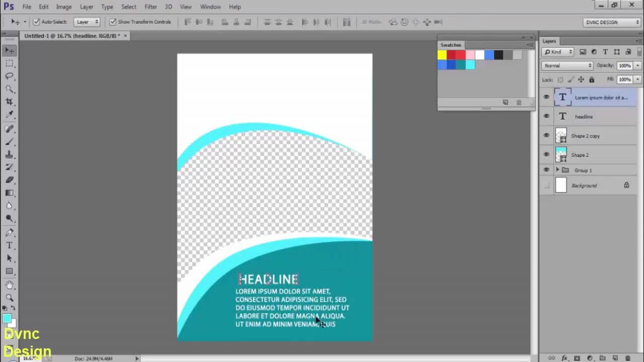Pick the yellow swatch in Swatches panel
This screenshot has width=644, height=362.
tap(442, 55)
